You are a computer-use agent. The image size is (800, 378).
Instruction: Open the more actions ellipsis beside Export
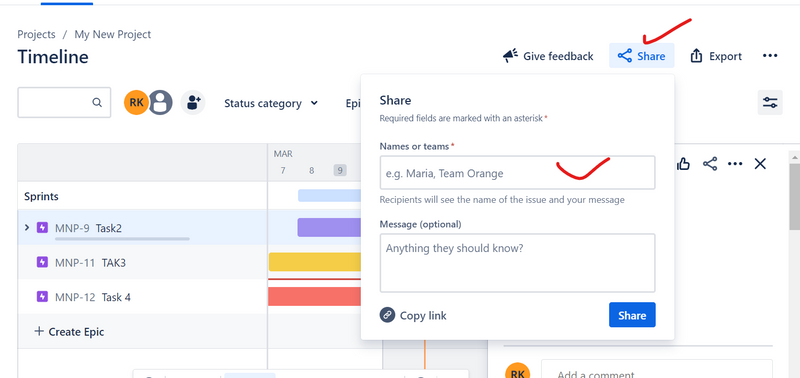point(770,56)
